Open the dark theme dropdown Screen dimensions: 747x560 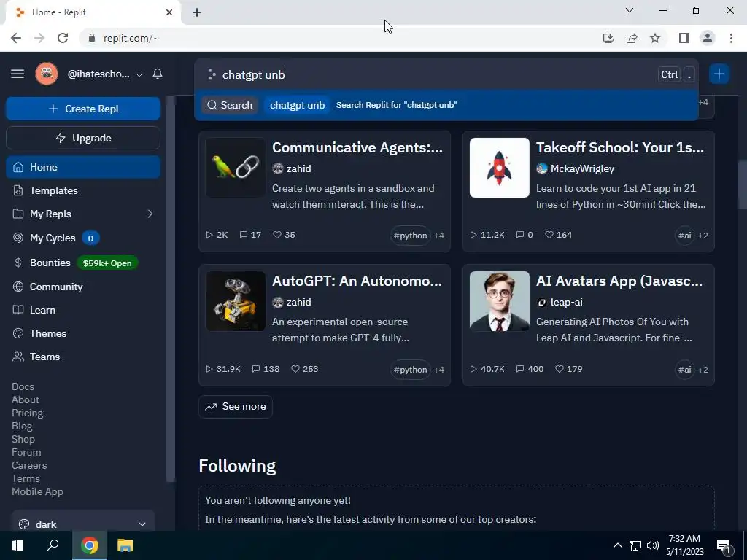[x=83, y=524]
